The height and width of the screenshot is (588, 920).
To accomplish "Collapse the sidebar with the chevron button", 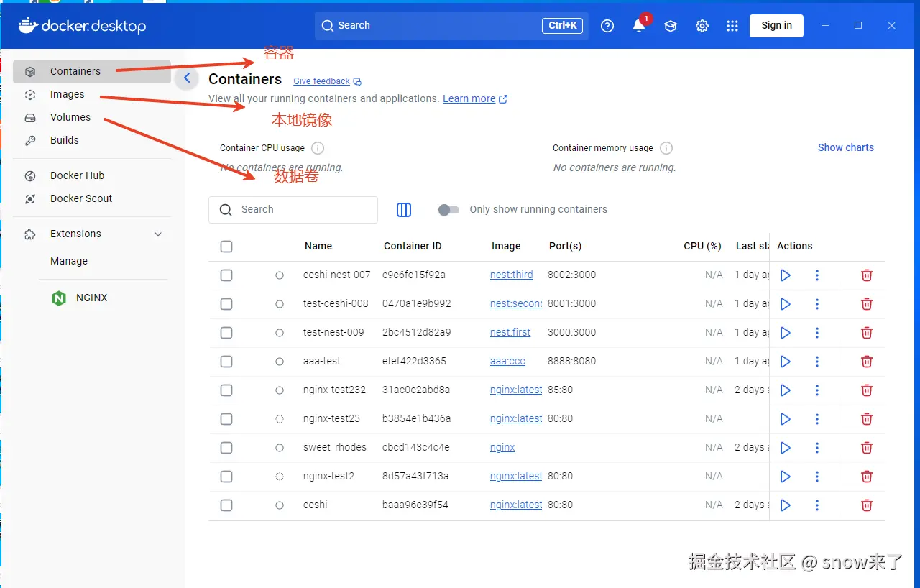I will pyautogui.click(x=187, y=78).
